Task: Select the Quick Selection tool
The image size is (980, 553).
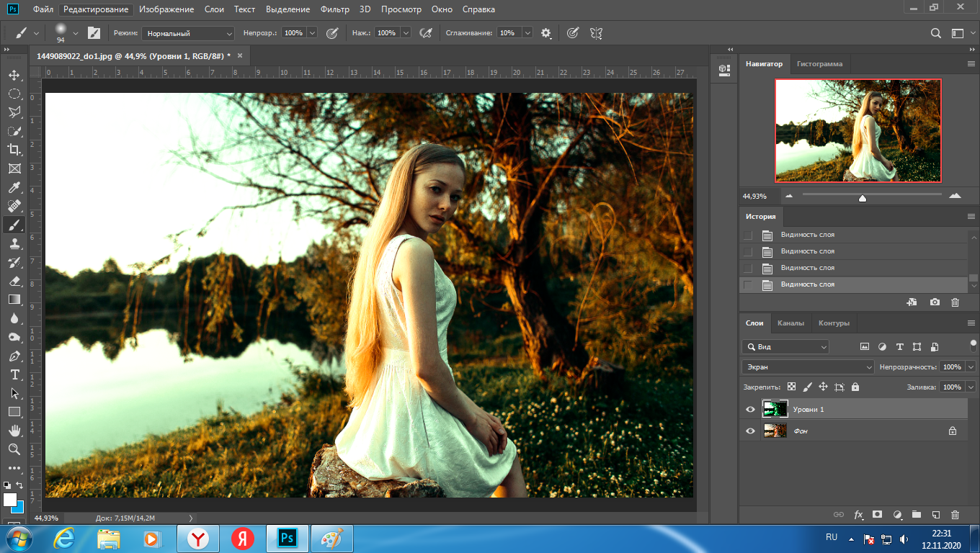Action: 14,131
